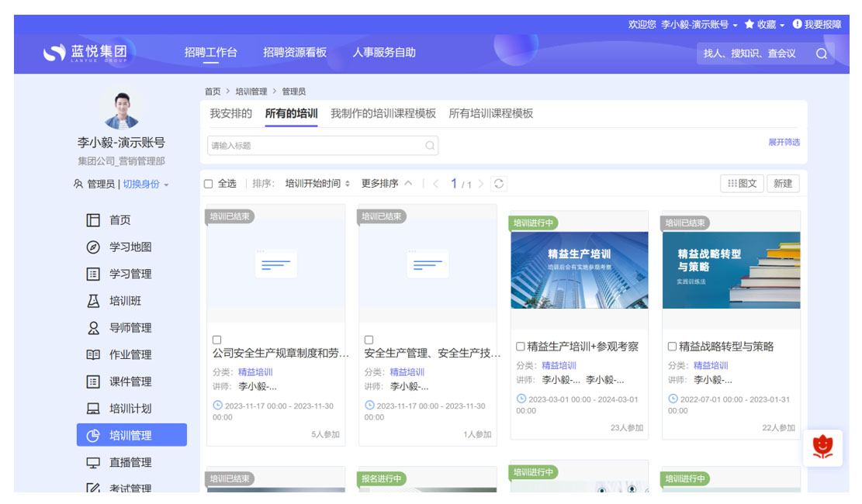Select the 培训班 flask icon in sidebar

coord(93,301)
